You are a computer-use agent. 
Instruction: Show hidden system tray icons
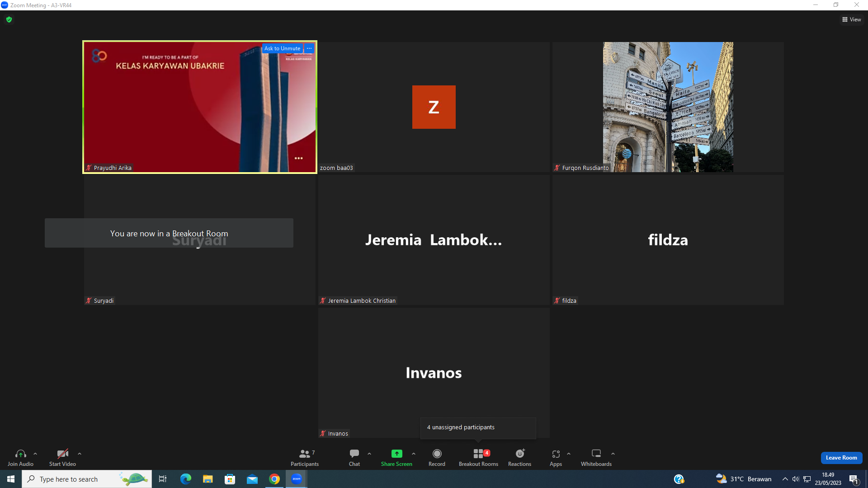(785, 479)
